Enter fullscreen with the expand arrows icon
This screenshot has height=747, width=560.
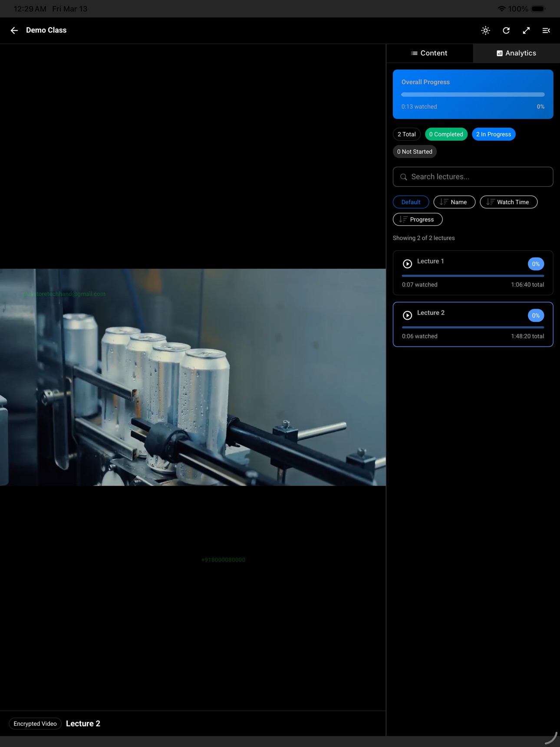526,30
